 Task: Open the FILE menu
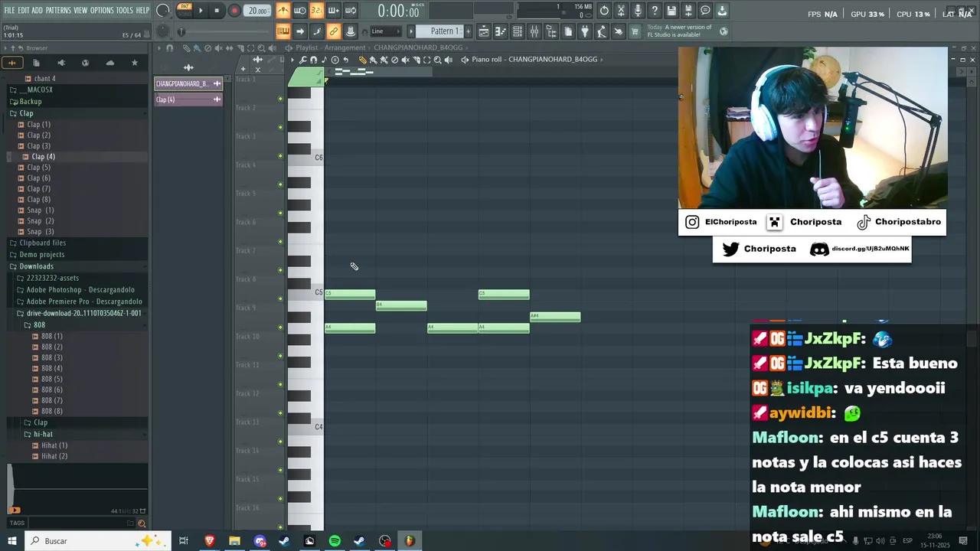coord(9,10)
